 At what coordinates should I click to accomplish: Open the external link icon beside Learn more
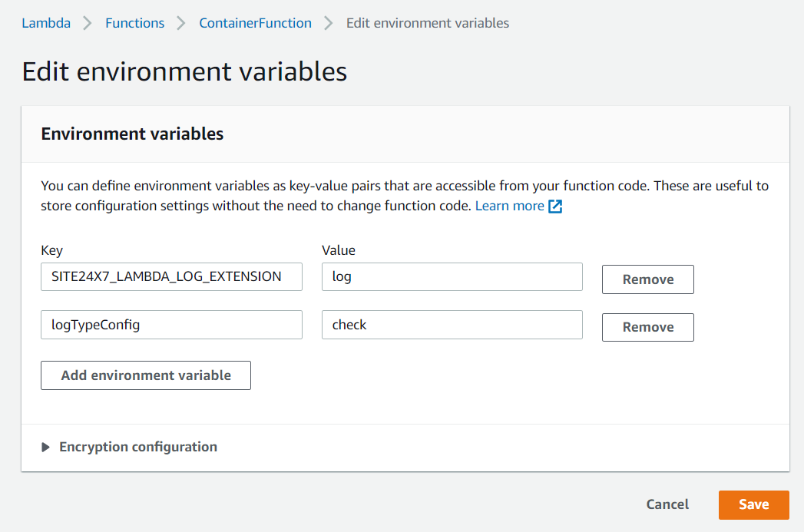click(555, 207)
